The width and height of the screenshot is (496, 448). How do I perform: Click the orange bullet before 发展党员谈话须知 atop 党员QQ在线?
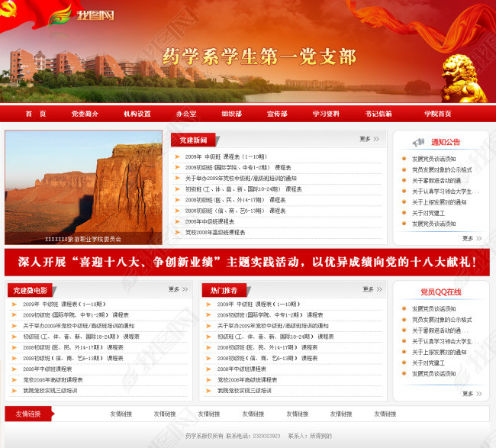pos(404,309)
